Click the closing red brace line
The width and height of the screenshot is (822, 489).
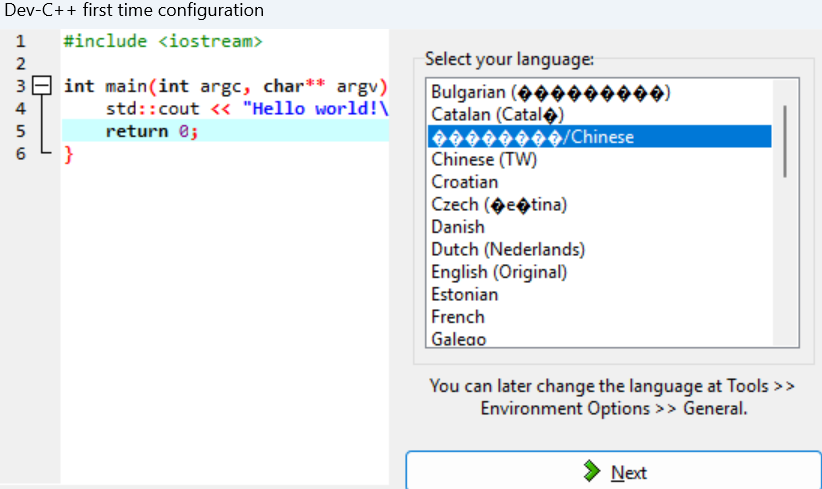coord(68,154)
